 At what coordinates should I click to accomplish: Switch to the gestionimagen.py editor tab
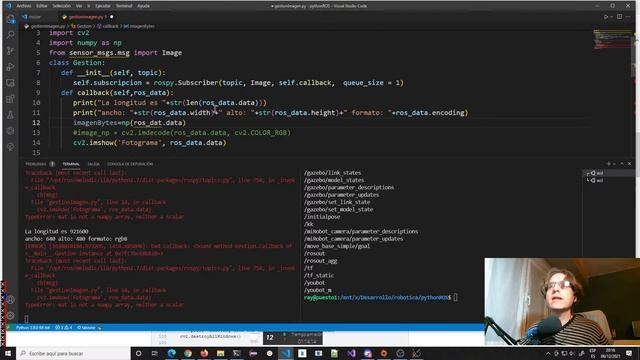pos(86,17)
